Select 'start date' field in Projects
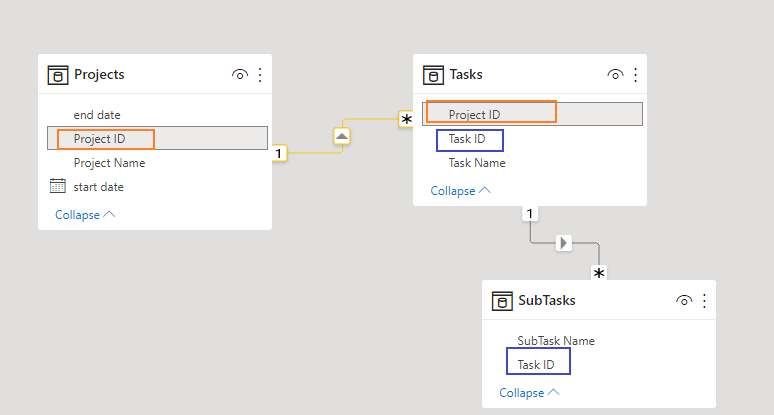The image size is (774, 415). pos(98,187)
